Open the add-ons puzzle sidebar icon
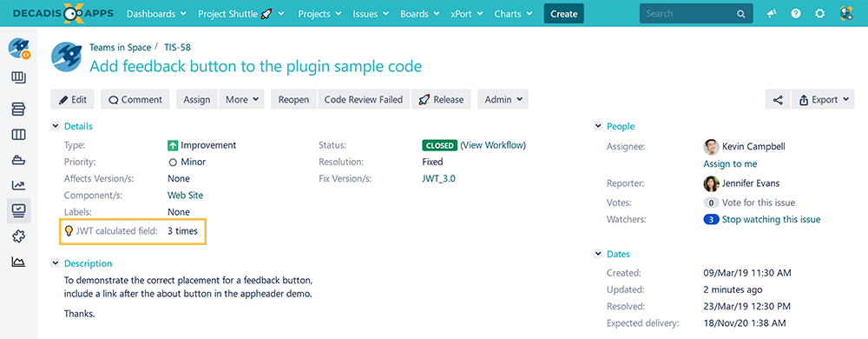The width and height of the screenshot is (868, 339). click(19, 236)
